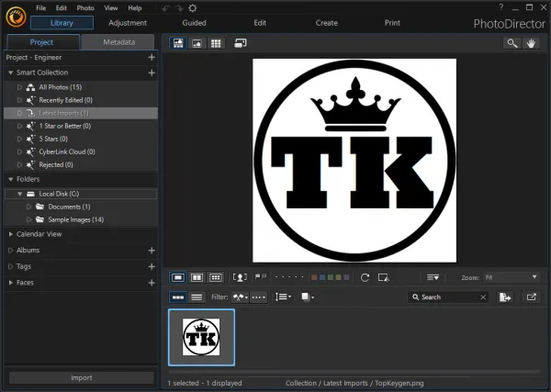Click in the Search input field
The image size is (551, 392).
[x=450, y=297]
